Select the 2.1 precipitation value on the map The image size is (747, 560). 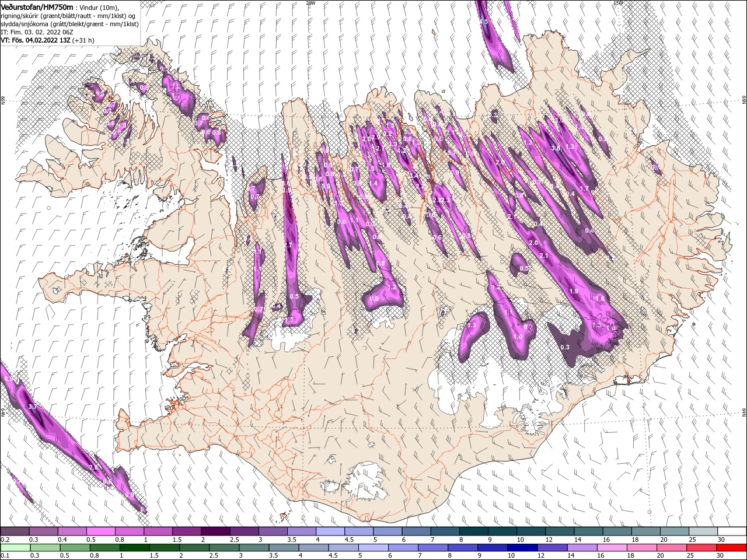tap(544, 256)
